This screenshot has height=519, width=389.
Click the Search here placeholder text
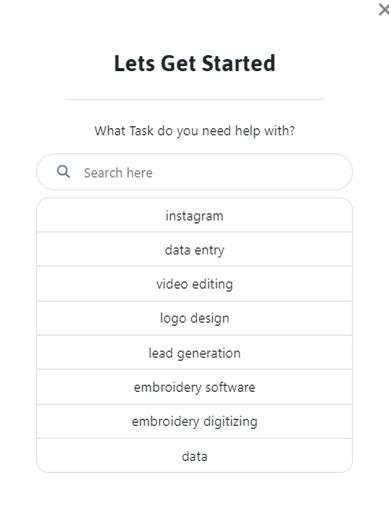pos(118,173)
